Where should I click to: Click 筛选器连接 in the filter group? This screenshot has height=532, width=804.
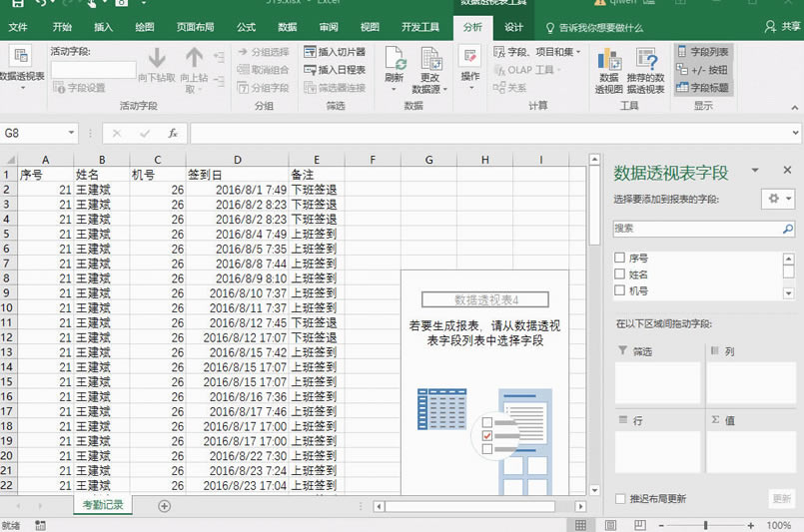point(335,88)
